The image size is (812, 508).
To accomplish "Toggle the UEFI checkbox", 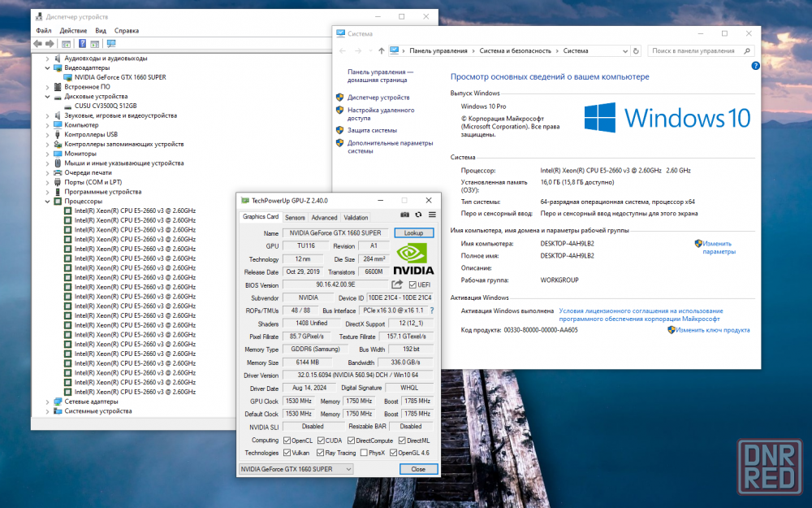I will pyautogui.click(x=413, y=284).
